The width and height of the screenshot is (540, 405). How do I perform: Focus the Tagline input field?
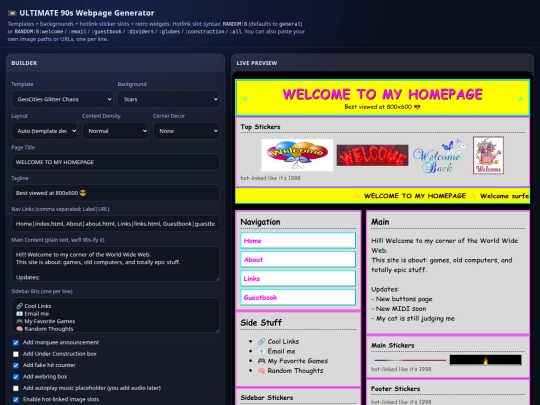click(x=115, y=193)
